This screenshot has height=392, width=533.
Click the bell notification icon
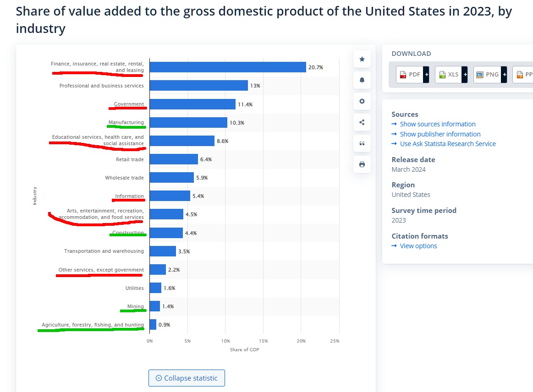point(362,80)
